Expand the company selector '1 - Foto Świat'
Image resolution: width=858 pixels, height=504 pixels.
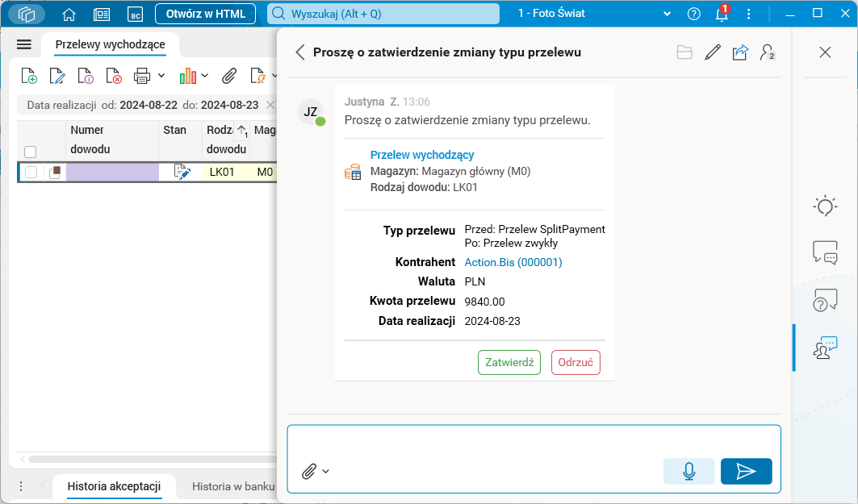(x=667, y=14)
